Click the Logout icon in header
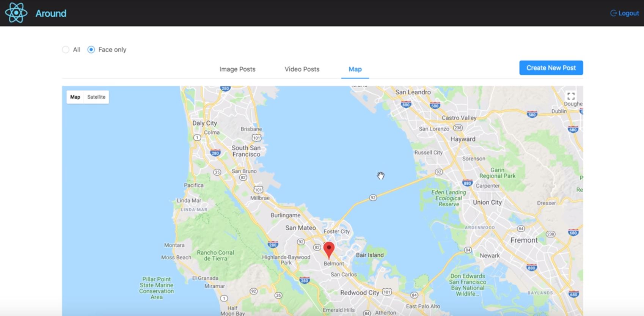 tap(613, 13)
